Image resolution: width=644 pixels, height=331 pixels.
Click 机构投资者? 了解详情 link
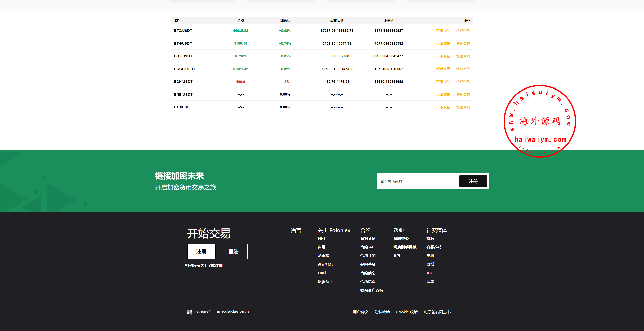pos(204,265)
